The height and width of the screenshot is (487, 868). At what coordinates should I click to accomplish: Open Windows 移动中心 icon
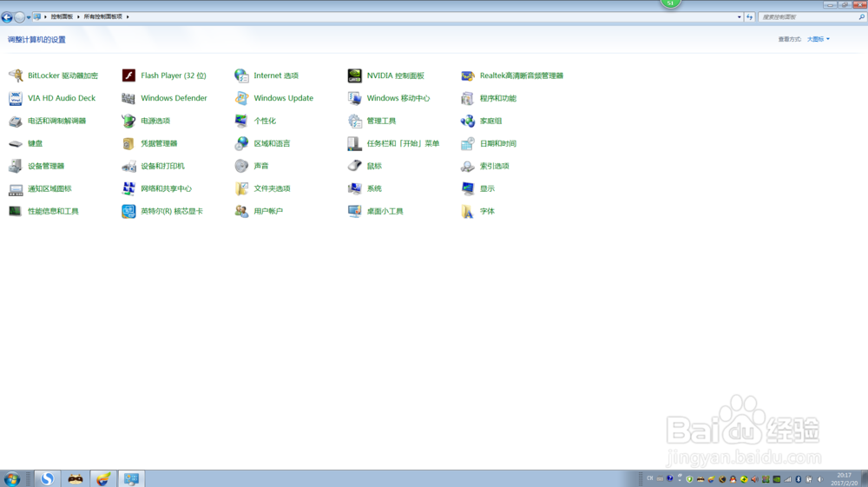click(354, 98)
